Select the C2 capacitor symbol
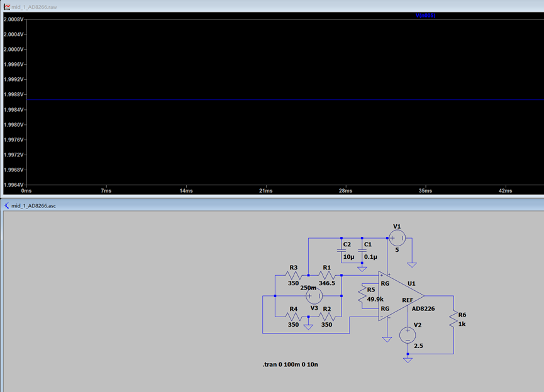 (x=341, y=250)
